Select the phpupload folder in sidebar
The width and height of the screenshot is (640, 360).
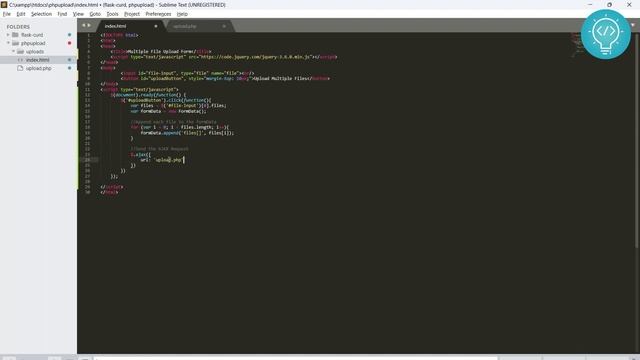[x=33, y=43]
